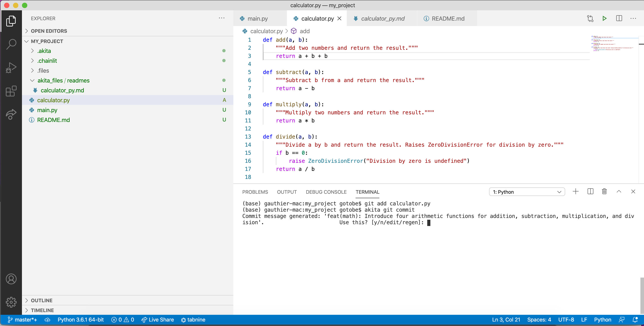Expand the OPEN EDITORS section

[49, 31]
